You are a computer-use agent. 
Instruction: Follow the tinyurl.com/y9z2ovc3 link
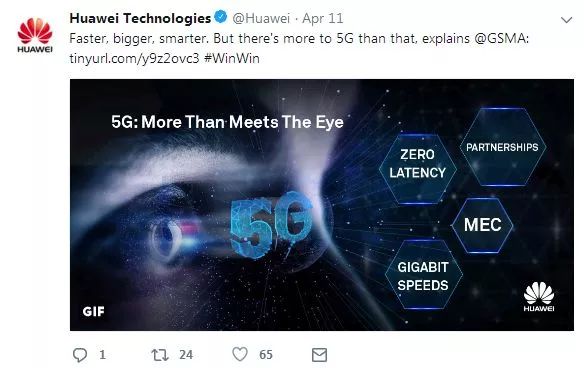134,58
